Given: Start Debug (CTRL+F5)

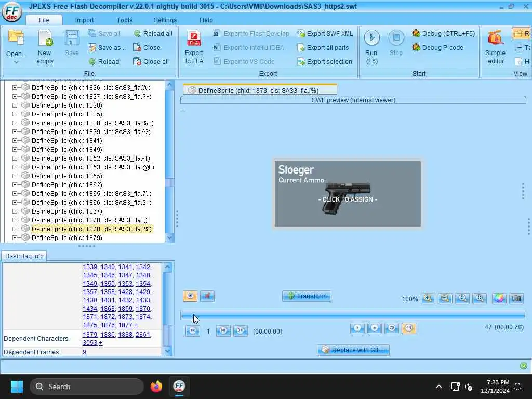Looking at the screenshot, I should coord(443,34).
